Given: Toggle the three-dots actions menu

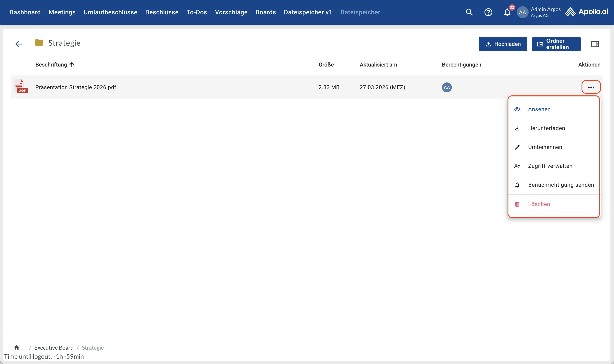Looking at the screenshot, I should click(591, 87).
